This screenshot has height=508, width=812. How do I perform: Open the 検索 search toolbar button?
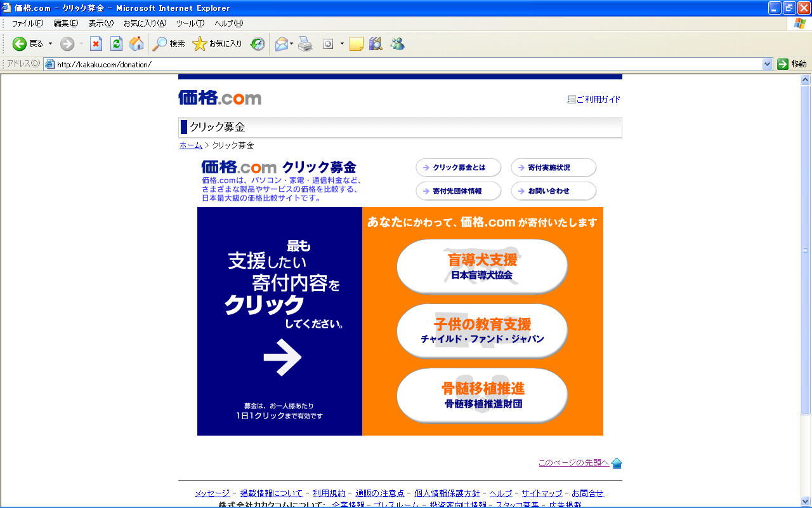169,44
